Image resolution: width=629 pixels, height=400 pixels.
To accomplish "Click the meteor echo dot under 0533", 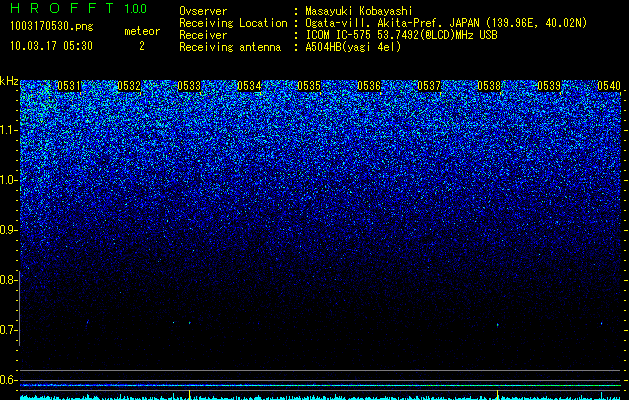I will pos(189,323).
